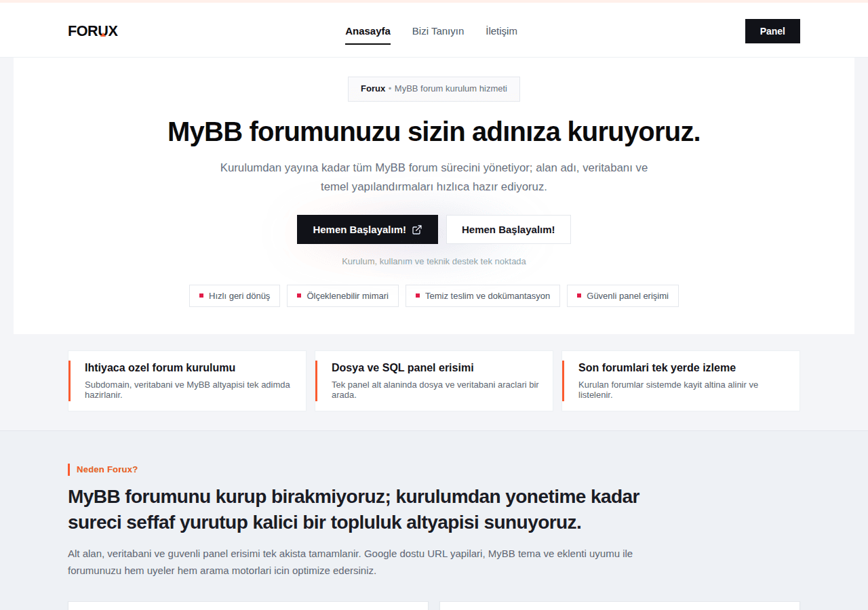868x610 pixels.
Task: Click the main headline MyBB forumunuzu sizin adınıza kuruyoruz
Action: click(x=434, y=131)
